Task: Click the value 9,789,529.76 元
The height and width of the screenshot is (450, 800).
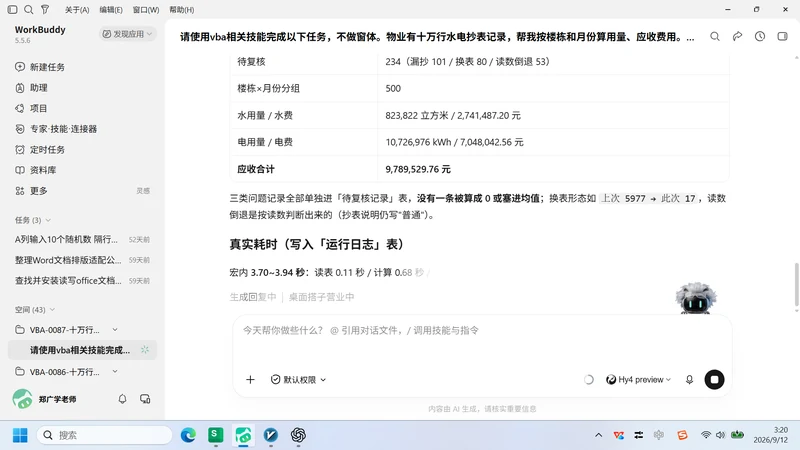Action: tap(418, 169)
